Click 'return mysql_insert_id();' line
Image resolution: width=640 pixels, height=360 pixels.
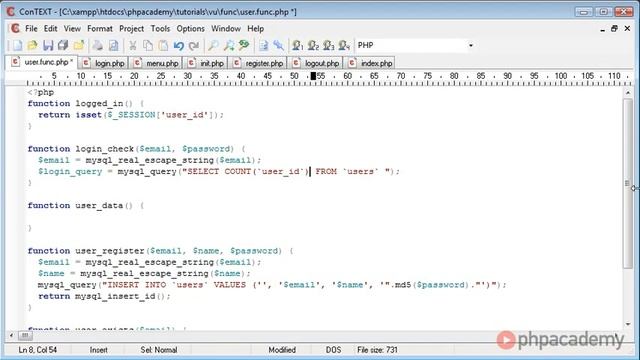[104, 296]
